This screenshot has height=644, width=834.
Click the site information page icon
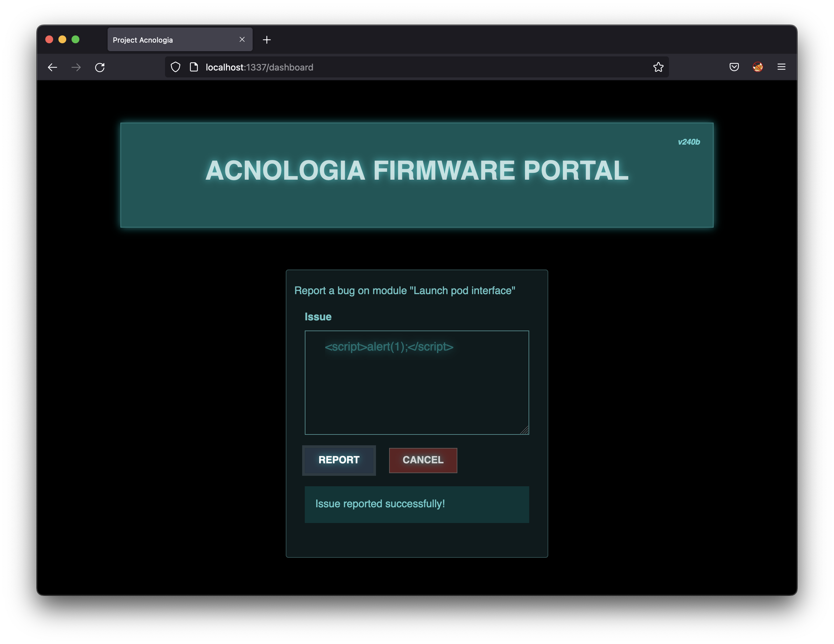click(x=194, y=67)
